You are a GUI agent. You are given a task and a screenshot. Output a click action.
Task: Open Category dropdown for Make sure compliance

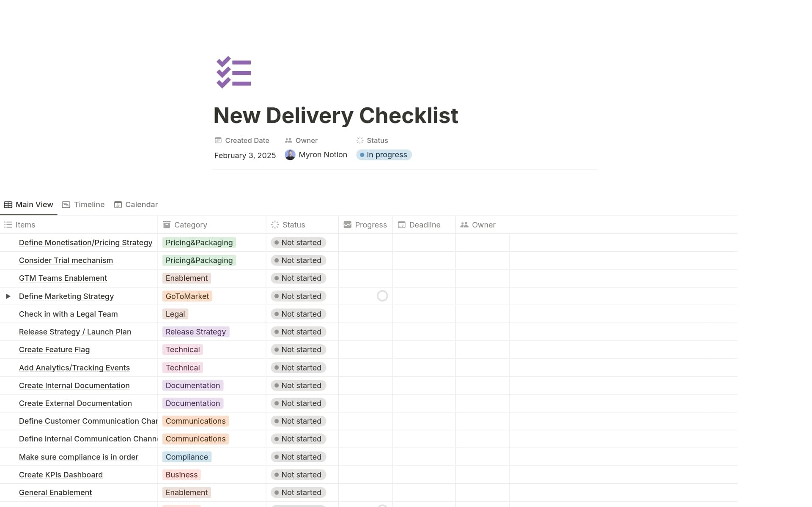click(x=187, y=457)
